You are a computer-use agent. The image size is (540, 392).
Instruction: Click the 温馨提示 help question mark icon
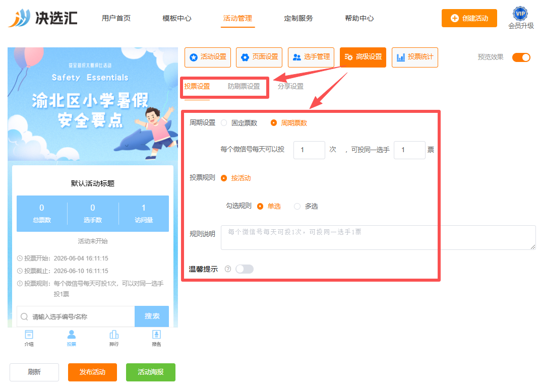tap(227, 269)
